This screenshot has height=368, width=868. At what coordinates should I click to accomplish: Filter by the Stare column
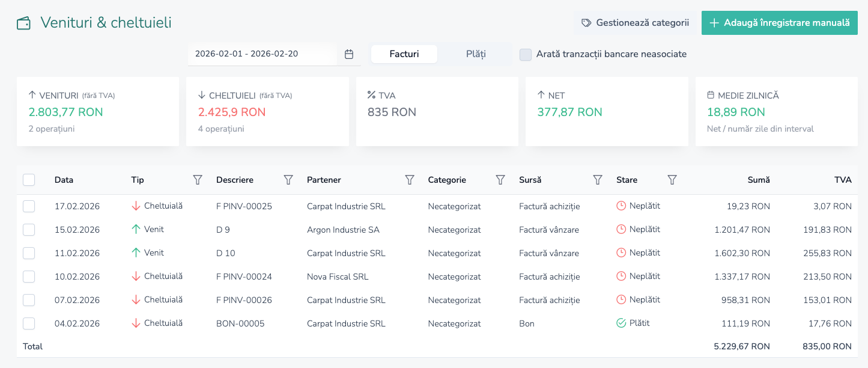[x=672, y=180]
